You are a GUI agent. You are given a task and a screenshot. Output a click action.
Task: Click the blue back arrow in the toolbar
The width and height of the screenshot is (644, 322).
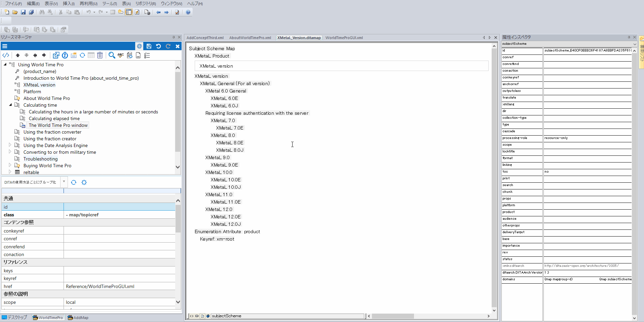click(x=158, y=12)
